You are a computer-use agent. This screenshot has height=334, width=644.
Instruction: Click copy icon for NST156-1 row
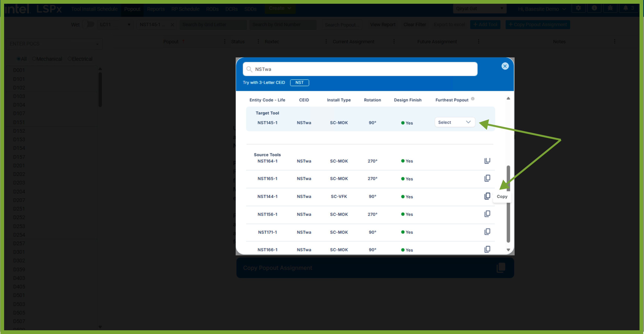(x=487, y=214)
